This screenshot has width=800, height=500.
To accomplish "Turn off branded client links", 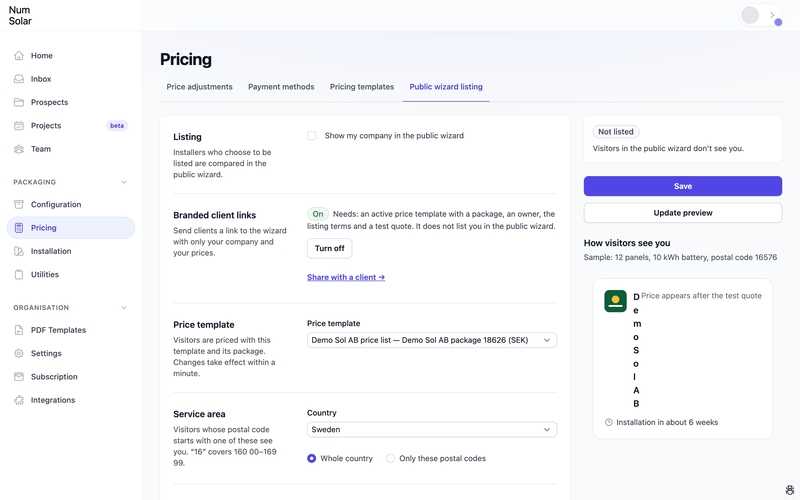I will tap(330, 248).
